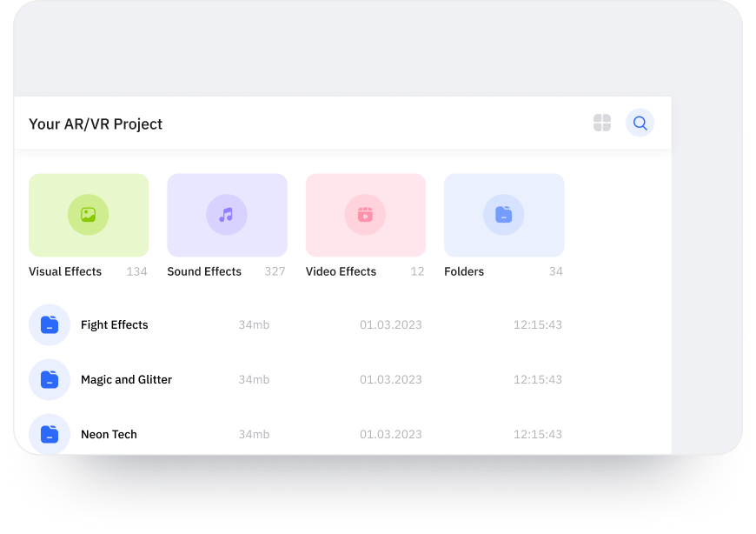
Task: Click the 34mb size of Neon Tech
Action: pos(254,434)
